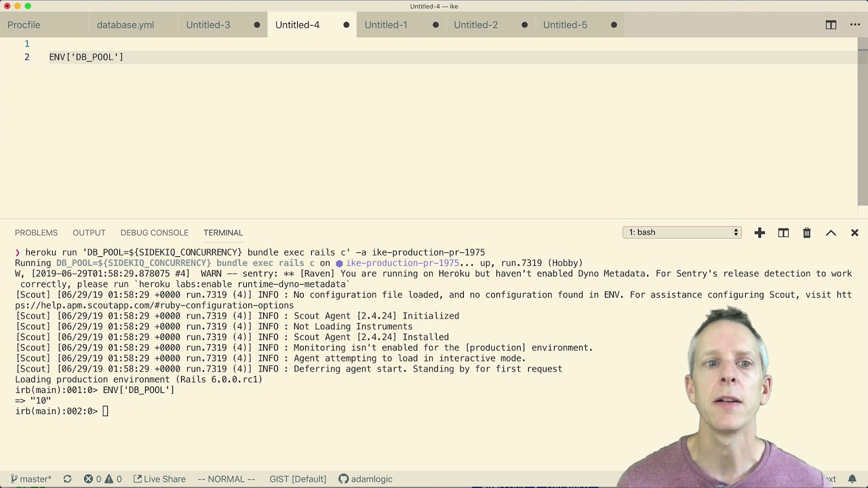Start a Live Share session
This screenshot has height=488, width=868.
tap(159, 479)
